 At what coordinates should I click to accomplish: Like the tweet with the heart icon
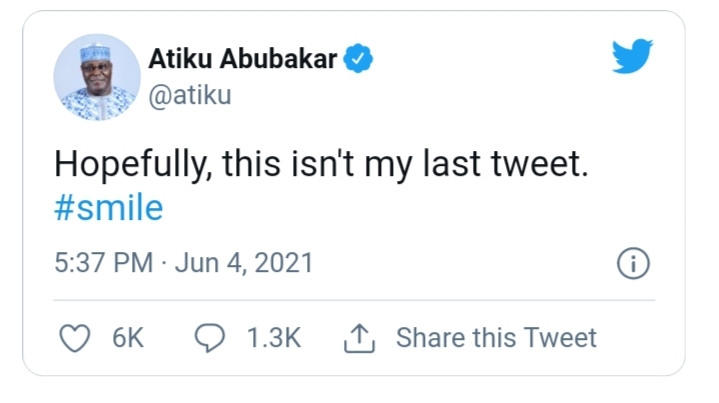(x=76, y=338)
